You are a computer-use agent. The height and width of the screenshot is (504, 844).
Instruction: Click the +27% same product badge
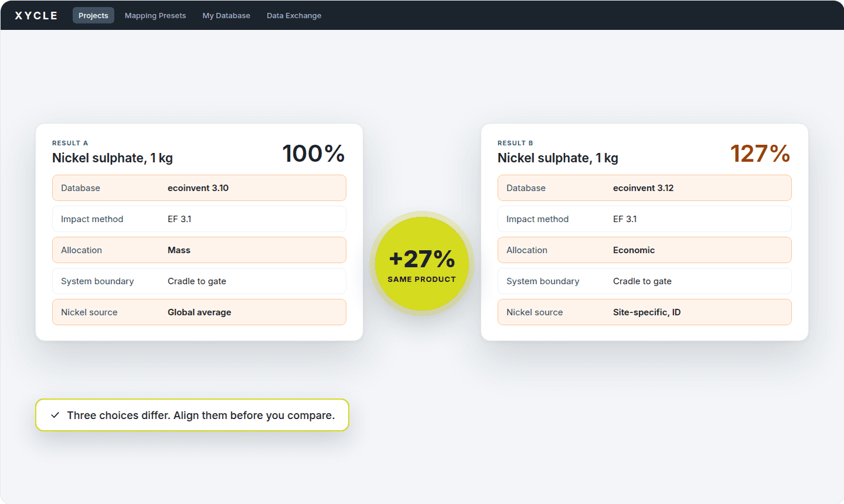422,264
